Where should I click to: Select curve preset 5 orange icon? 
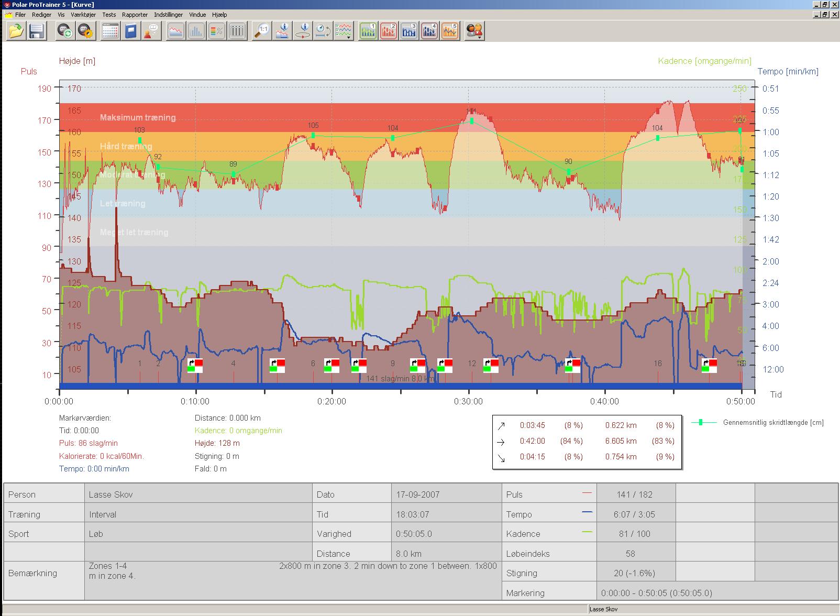point(450,31)
